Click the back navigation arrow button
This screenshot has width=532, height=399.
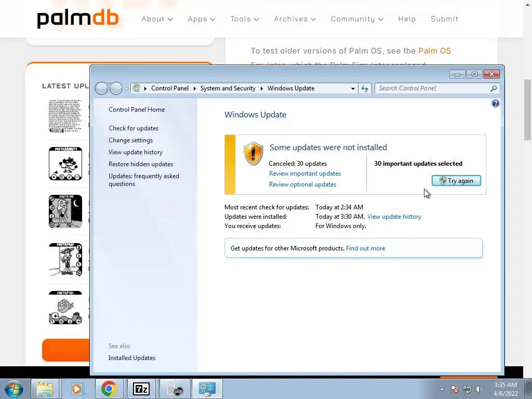tap(101, 88)
